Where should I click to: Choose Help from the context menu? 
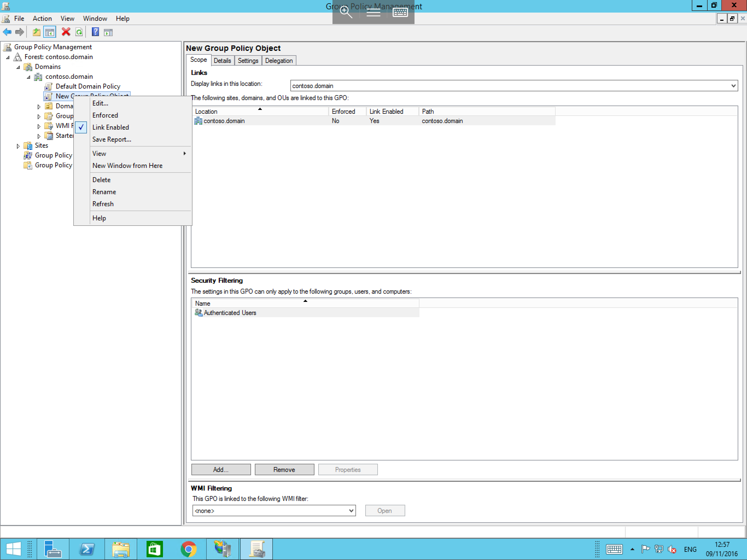pos(133,218)
